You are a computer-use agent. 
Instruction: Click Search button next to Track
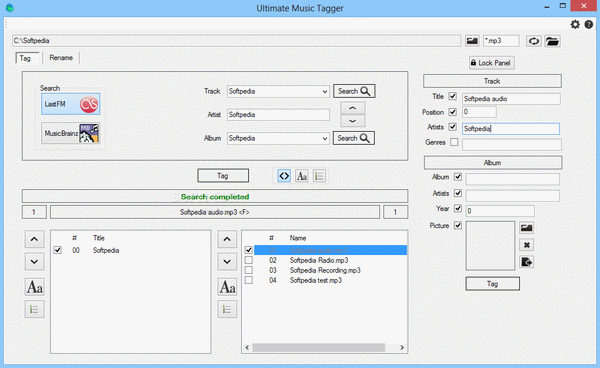point(354,91)
